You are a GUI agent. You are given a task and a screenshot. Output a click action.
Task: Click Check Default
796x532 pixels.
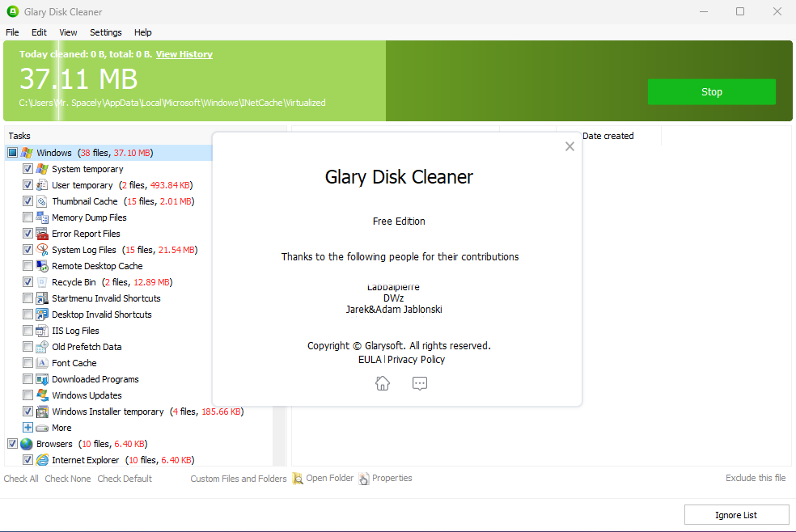click(125, 479)
